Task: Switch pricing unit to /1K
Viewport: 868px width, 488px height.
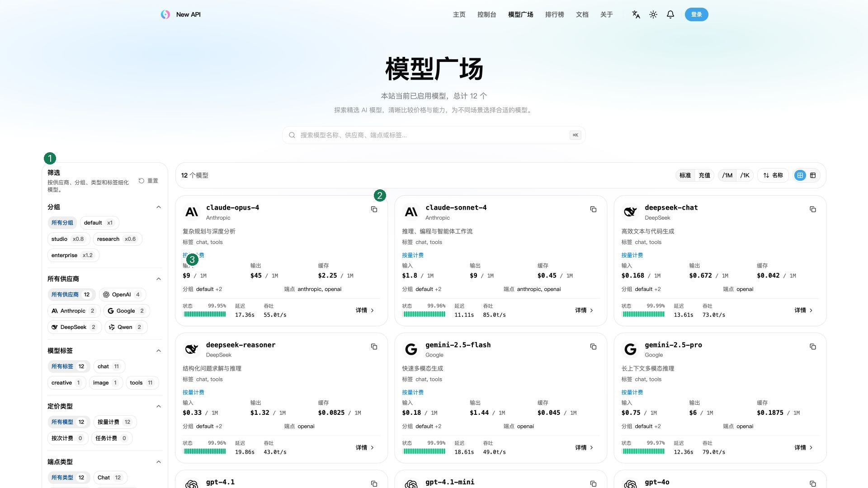Action: tap(745, 175)
